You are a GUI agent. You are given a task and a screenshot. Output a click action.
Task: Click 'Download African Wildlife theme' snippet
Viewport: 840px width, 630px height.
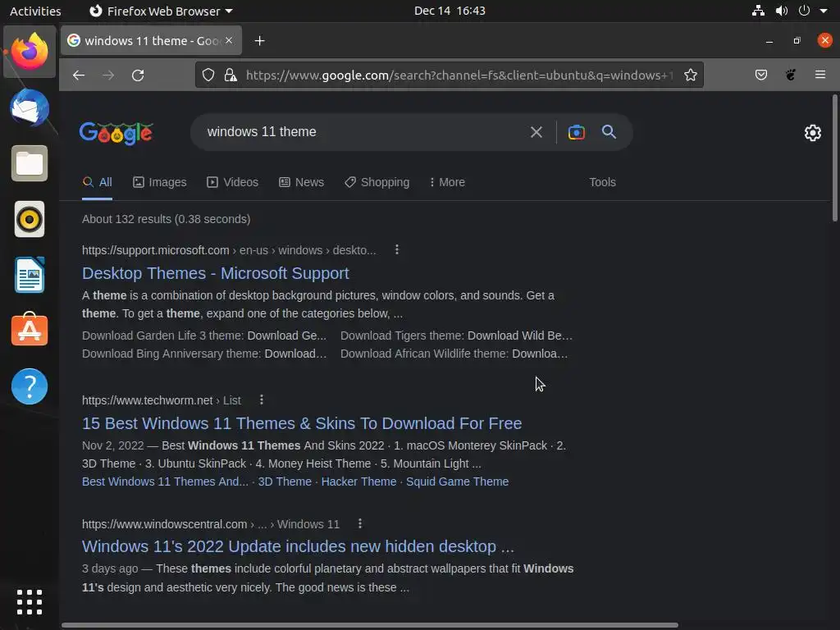click(x=454, y=354)
